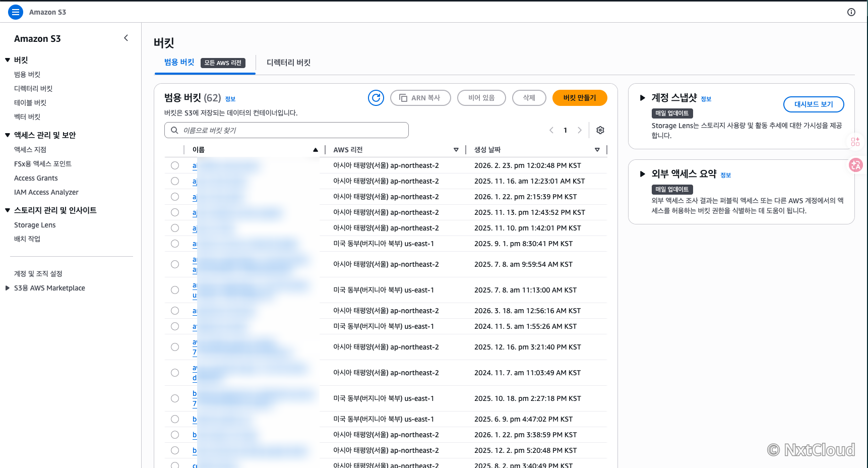Select bucket created 2025. 11. 10. pm 1:42:01
The width and height of the screenshot is (868, 468).
click(175, 228)
